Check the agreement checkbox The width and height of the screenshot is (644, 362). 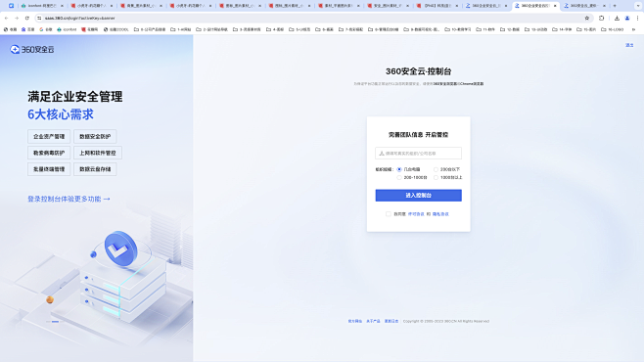pyautogui.click(x=389, y=214)
